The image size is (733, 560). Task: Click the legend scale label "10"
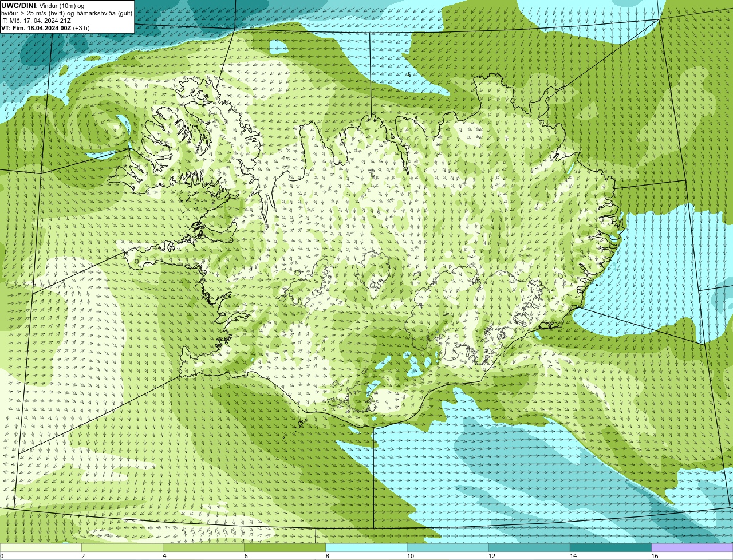(x=411, y=556)
